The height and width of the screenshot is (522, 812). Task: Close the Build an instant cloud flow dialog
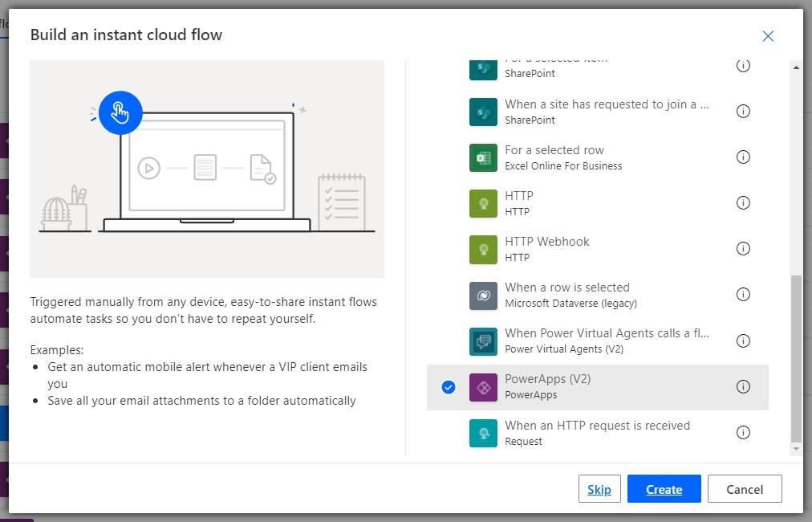pos(768,36)
